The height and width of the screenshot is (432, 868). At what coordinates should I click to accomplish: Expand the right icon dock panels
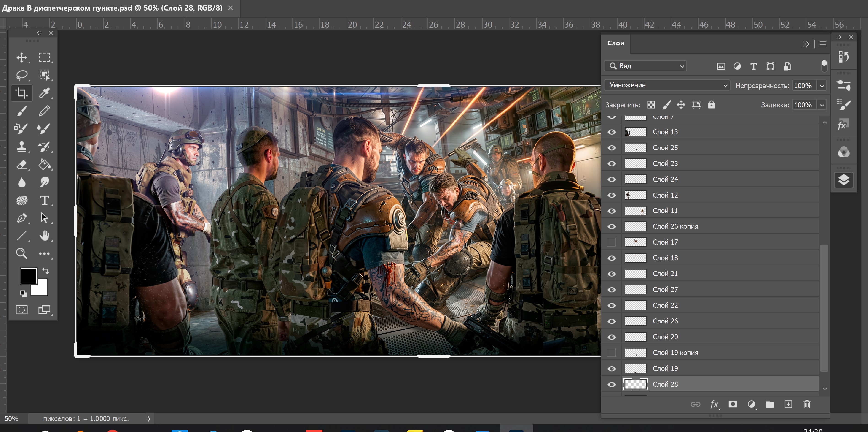click(839, 37)
